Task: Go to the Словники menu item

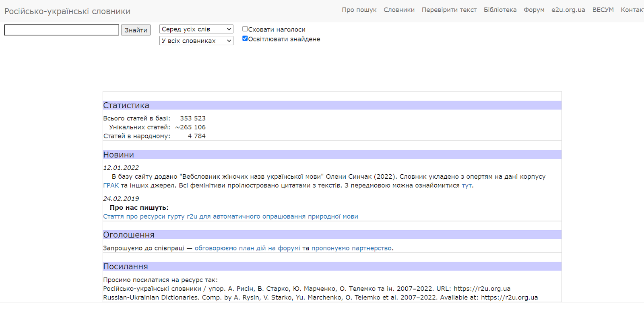Action: click(399, 10)
